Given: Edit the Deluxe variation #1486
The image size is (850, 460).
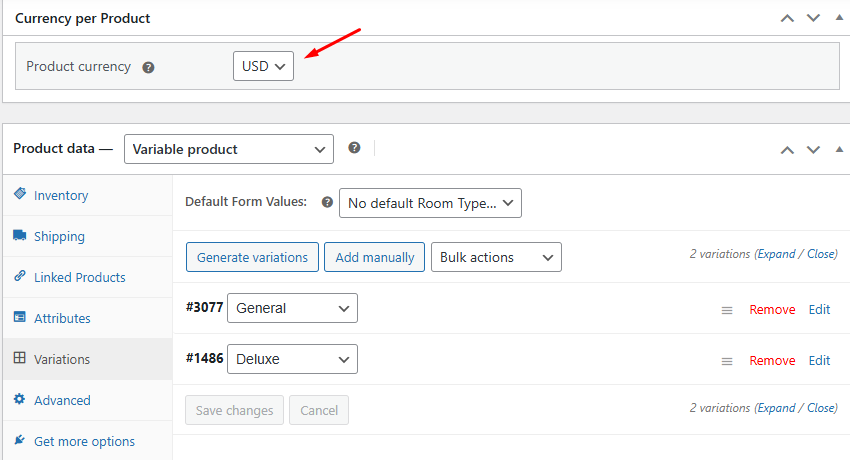Looking at the screenshot, I should click(x=819, y=361).
